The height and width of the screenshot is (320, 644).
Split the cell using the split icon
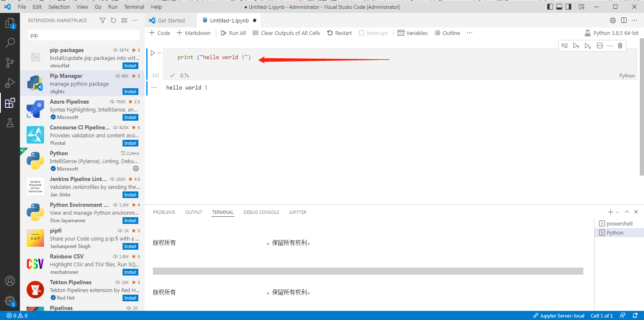coord(600,46)
